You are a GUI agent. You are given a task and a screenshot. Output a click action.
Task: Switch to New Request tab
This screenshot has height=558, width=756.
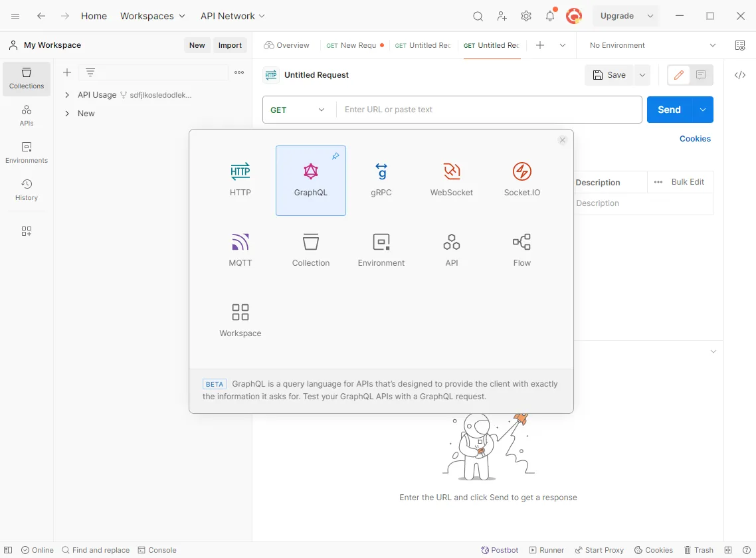pyautogui.click(x=355, y=45)
